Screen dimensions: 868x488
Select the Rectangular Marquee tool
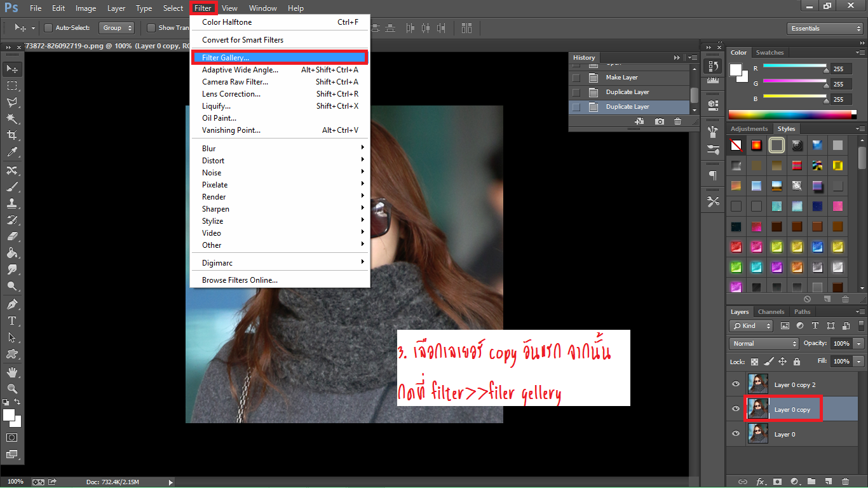[12, 85]
